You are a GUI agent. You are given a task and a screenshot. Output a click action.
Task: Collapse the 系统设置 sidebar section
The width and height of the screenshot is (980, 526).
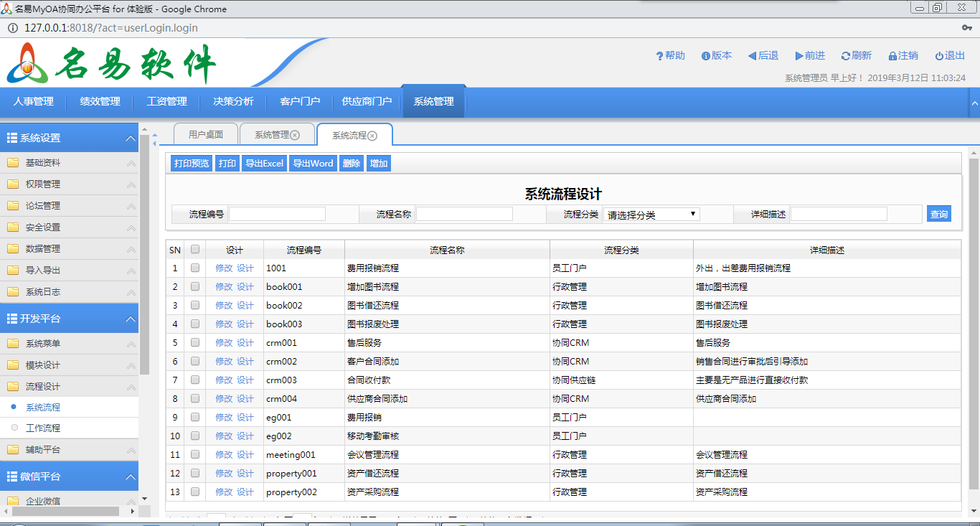(x=131, y=138)
